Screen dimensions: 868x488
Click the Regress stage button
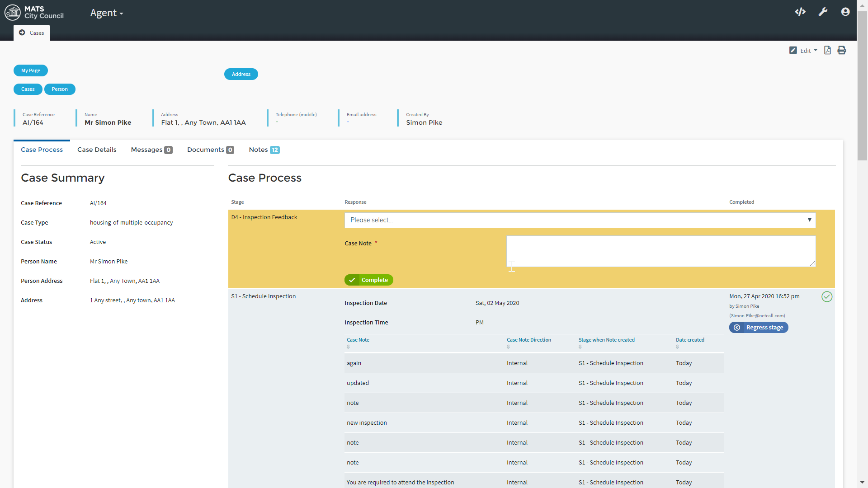tap(759, 328)
